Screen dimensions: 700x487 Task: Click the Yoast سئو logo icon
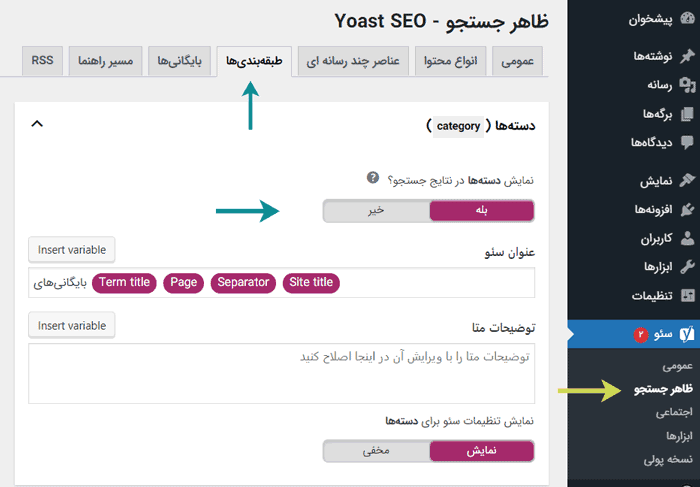[687, 334]
